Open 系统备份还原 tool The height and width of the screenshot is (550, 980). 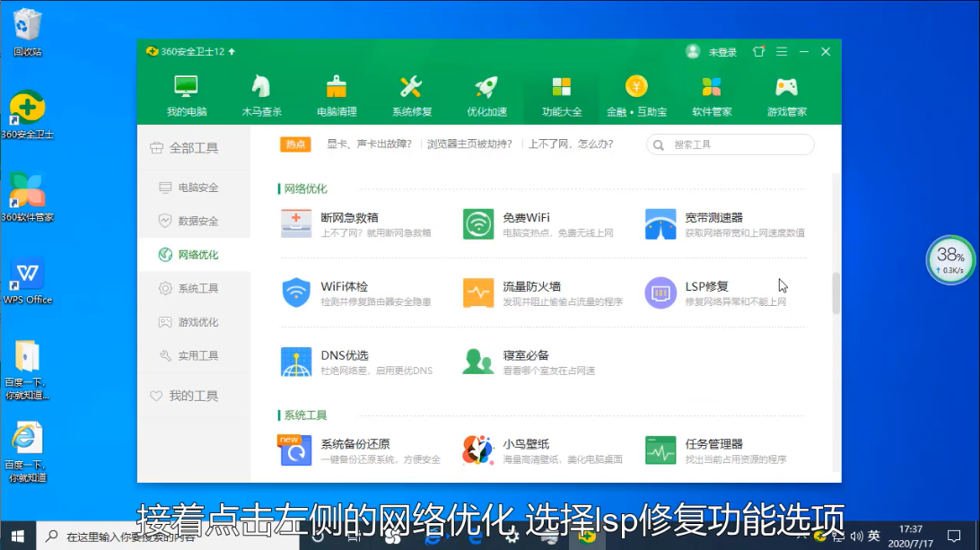(x=296, y=450)
